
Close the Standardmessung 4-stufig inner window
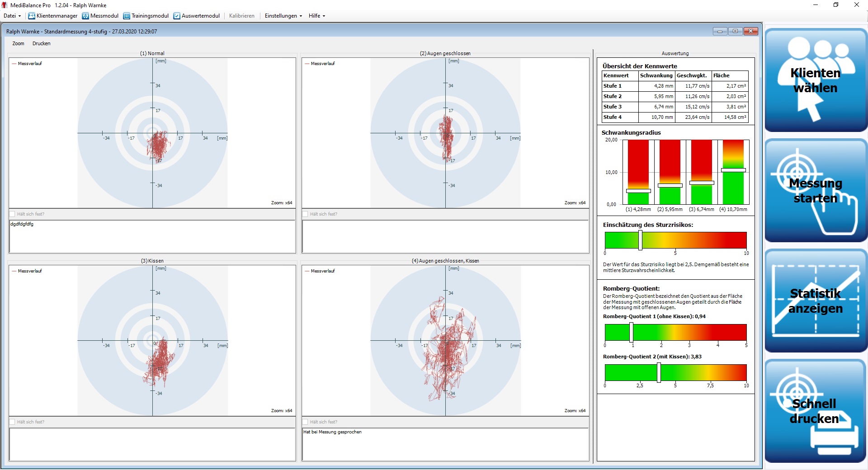click(750, 31)
